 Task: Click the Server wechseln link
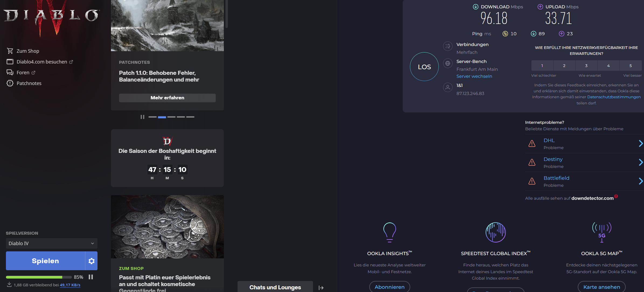click(x=474, y=76)
